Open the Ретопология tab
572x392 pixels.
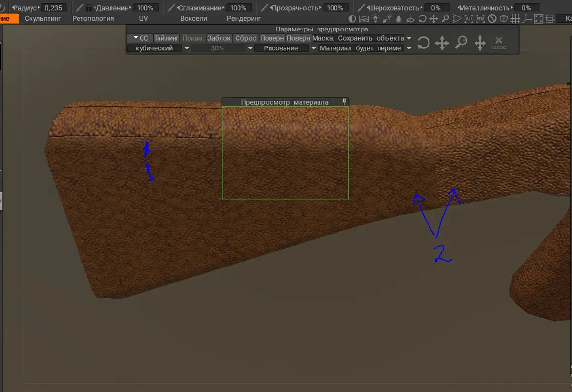[93, 18]
